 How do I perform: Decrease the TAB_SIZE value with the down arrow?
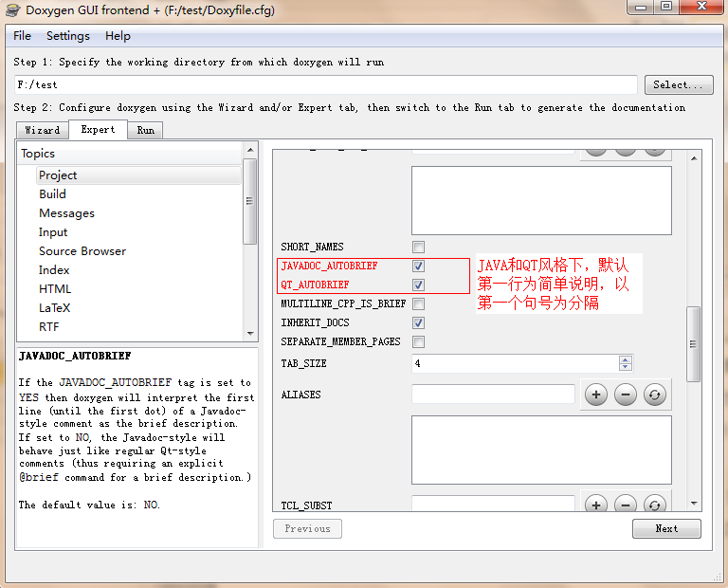[x=626, y=367]
